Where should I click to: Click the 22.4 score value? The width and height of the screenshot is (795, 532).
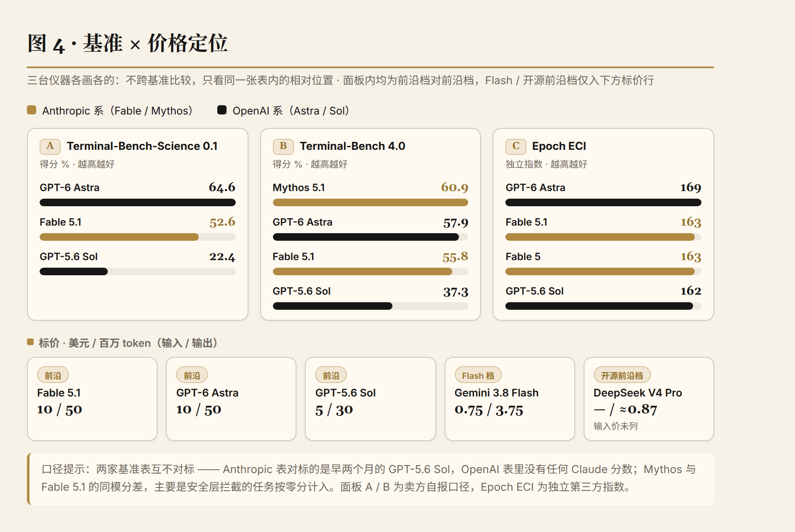coord(222,256)
